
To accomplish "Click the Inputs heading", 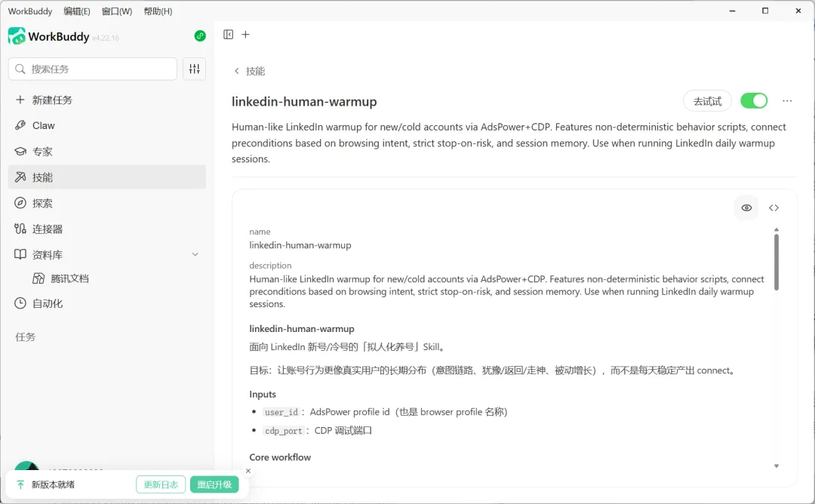I will pos(263,395).
